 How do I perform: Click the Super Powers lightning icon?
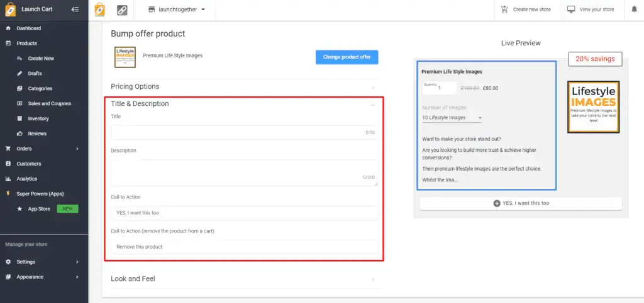coord(8,193)
